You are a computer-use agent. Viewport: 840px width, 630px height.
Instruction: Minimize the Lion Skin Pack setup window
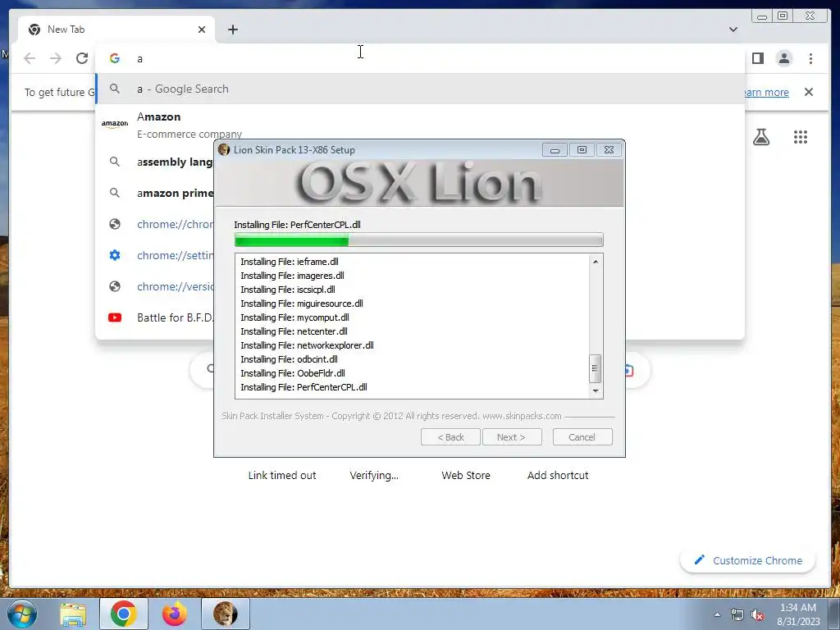point(555,150)
